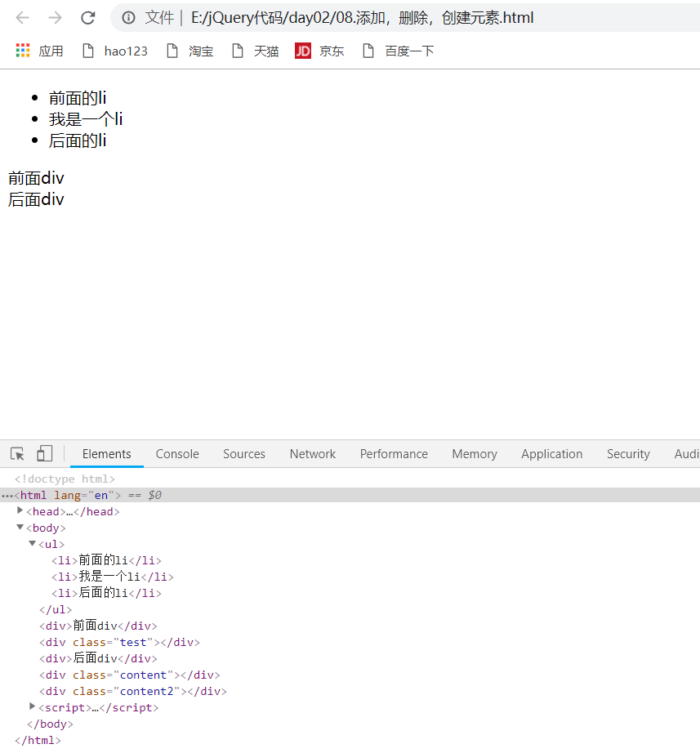Open the 淘宝 bookmark
This screenshot has width=700, height=753.
click(189, 51)
